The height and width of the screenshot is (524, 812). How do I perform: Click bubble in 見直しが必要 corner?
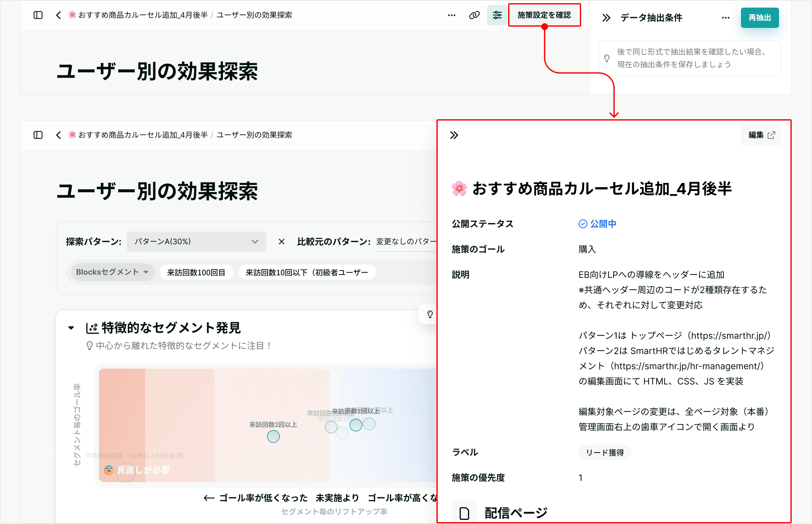pos(126,473)
